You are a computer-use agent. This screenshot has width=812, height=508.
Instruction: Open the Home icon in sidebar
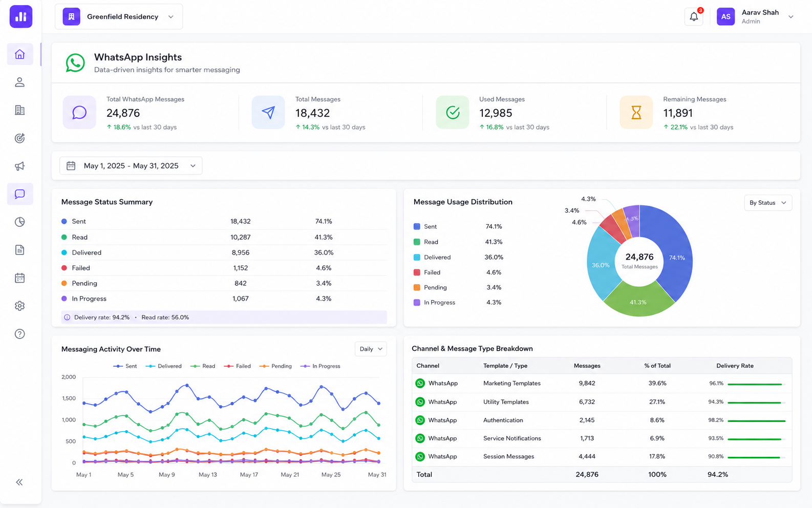20,54
